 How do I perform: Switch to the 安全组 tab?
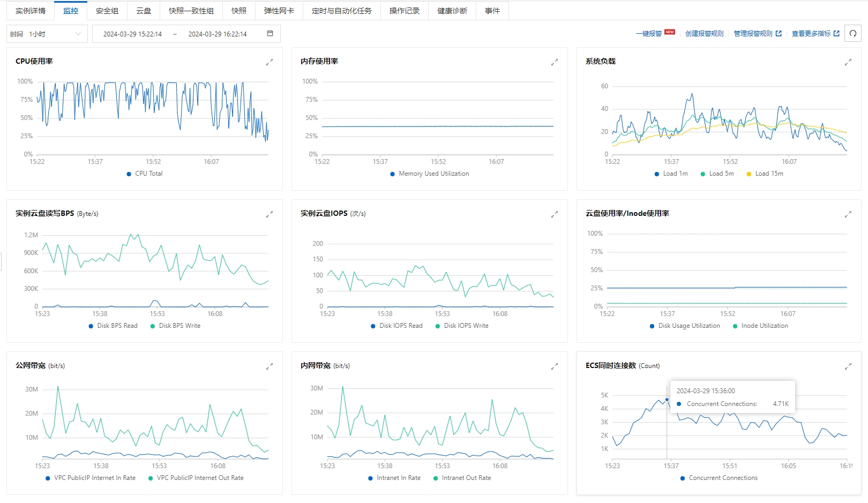point(107,11)
